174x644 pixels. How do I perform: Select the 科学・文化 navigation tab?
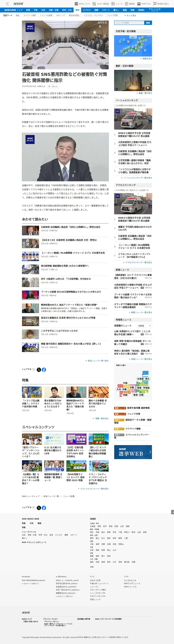click(67, 10)
